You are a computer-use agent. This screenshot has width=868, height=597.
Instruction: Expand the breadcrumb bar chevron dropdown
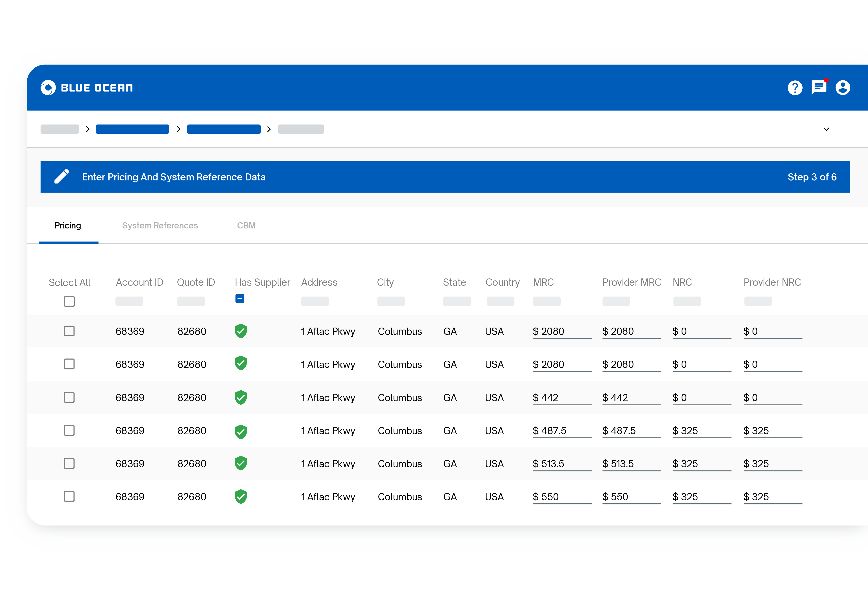(x=827, y=129)
